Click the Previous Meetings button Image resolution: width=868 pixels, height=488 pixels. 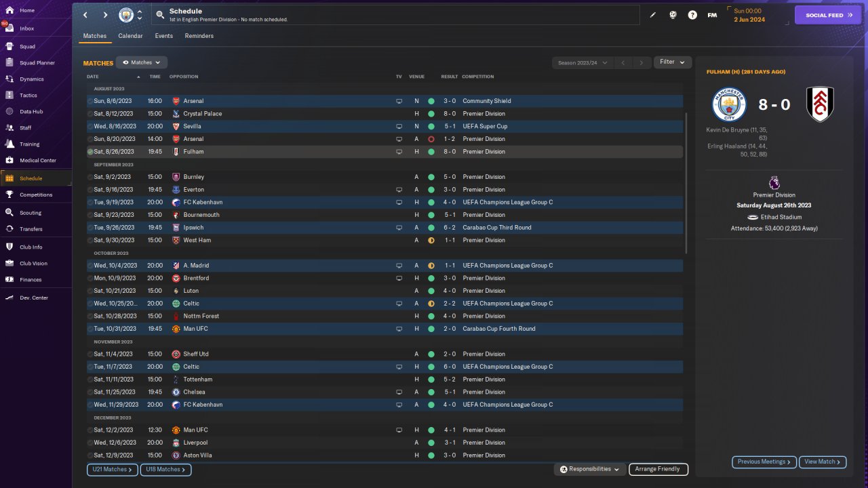(764, 462)
